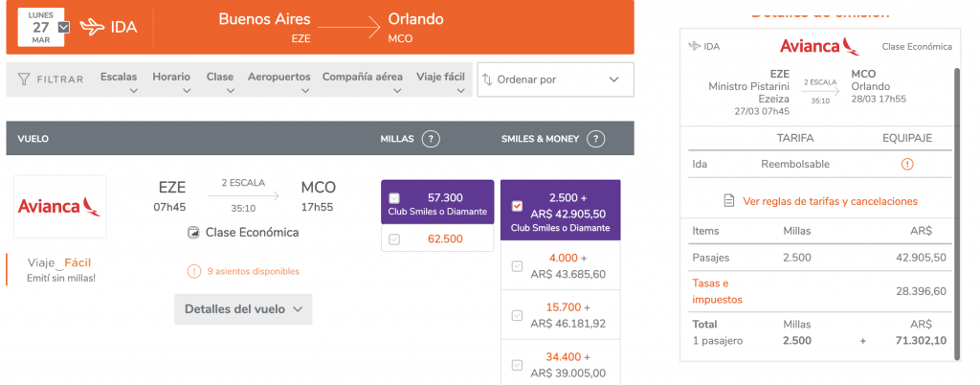Click the airplane IDA icon in header
Image resolution: width=980 pixels, height=385 pixels.
coord(93,27)
